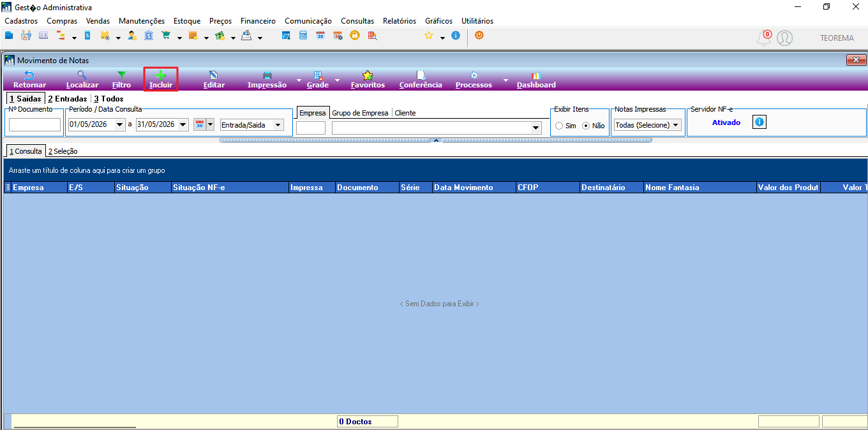Open Favoritos in the notes toolbar
868x430 pixels.
[368, 80]
